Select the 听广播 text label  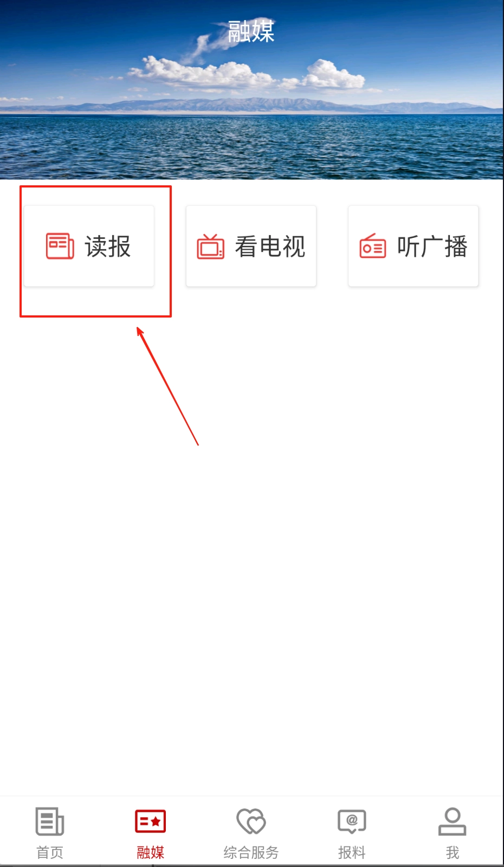(432, 247)
